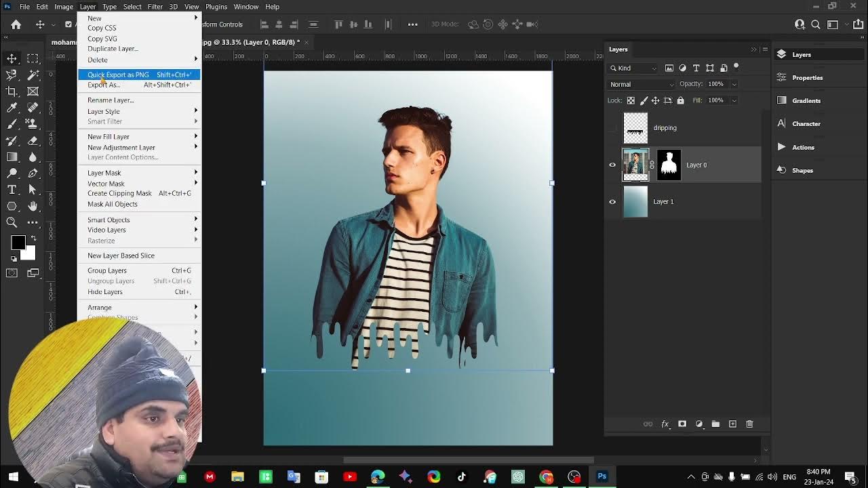Open the Character panel
Image resolution: width=868 pixels, height=488 pixels.
pyautogui.click(x=806, y=124)
